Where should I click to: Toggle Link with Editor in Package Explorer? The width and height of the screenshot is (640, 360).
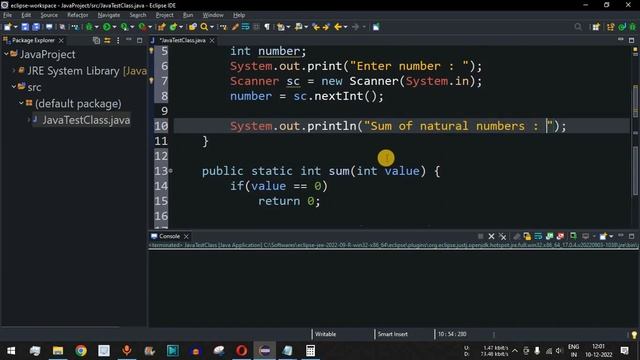(107, 40)
